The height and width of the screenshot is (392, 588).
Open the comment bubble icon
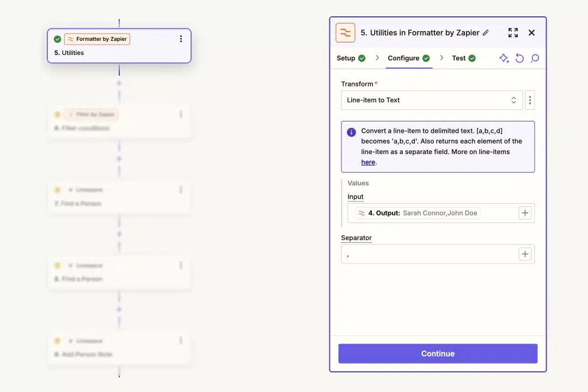[535, 58]
